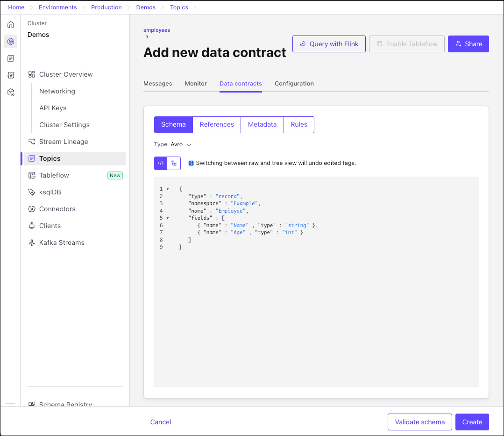Click the cube icon in left rail
Viewport: 504px width, 436px height.
pos(11,92)
